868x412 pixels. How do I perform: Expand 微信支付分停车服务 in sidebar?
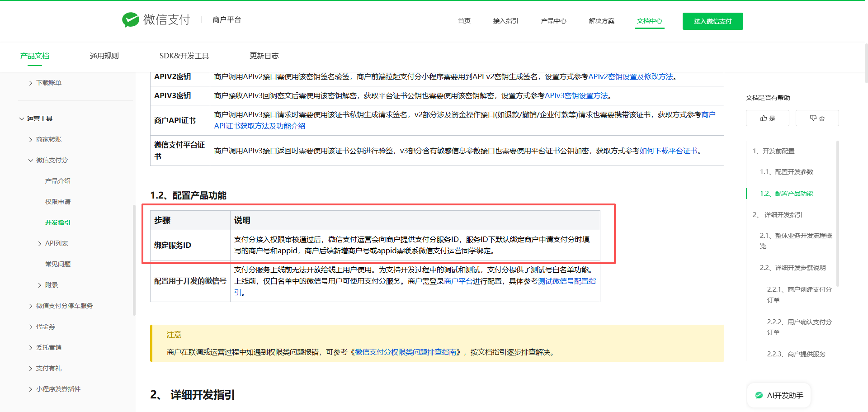point(31,306)
